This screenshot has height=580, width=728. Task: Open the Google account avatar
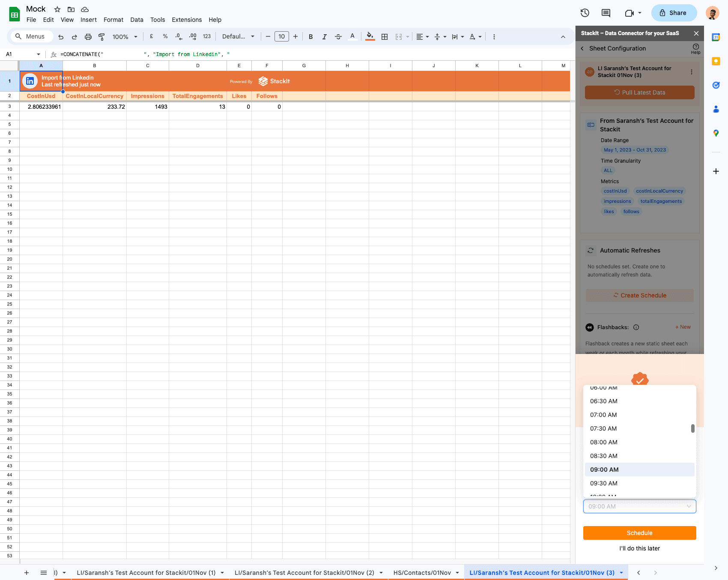tap(713, 13)
